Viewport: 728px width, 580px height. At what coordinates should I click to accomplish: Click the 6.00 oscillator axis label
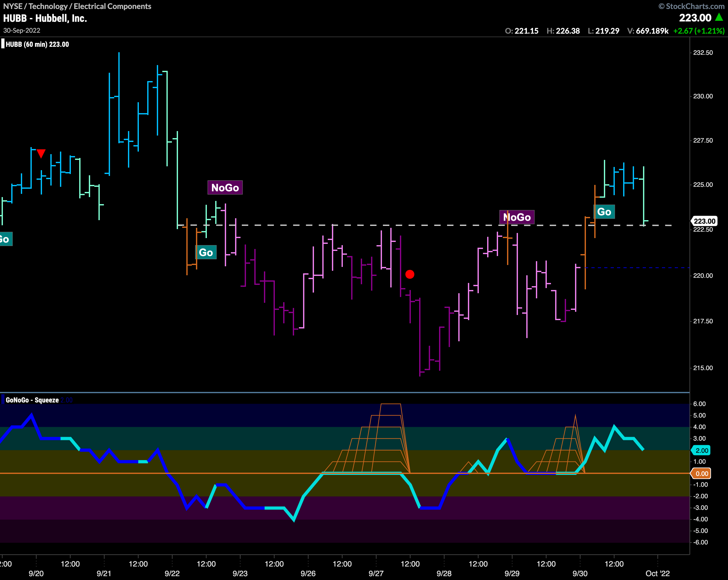(699, 404)
